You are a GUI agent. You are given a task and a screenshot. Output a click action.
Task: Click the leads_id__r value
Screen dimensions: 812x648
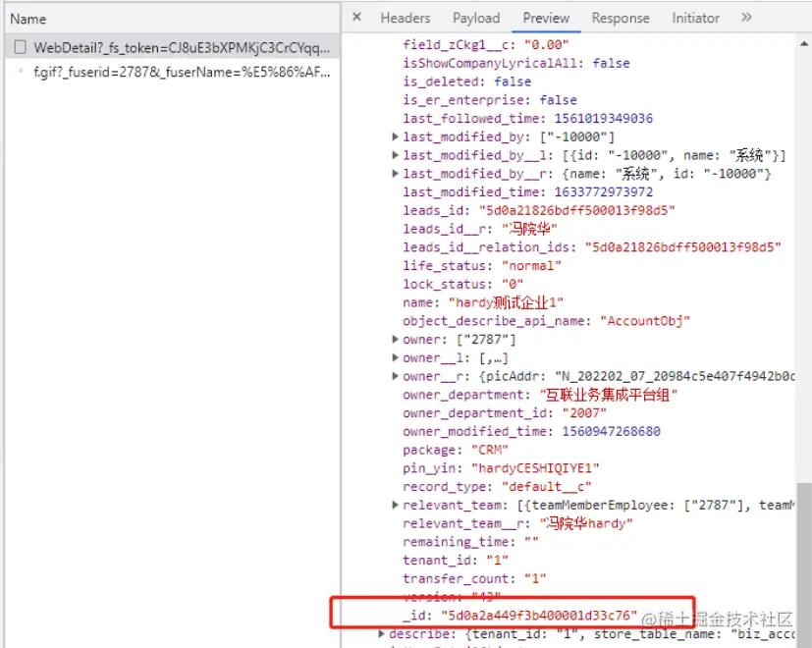click(529, 229)
